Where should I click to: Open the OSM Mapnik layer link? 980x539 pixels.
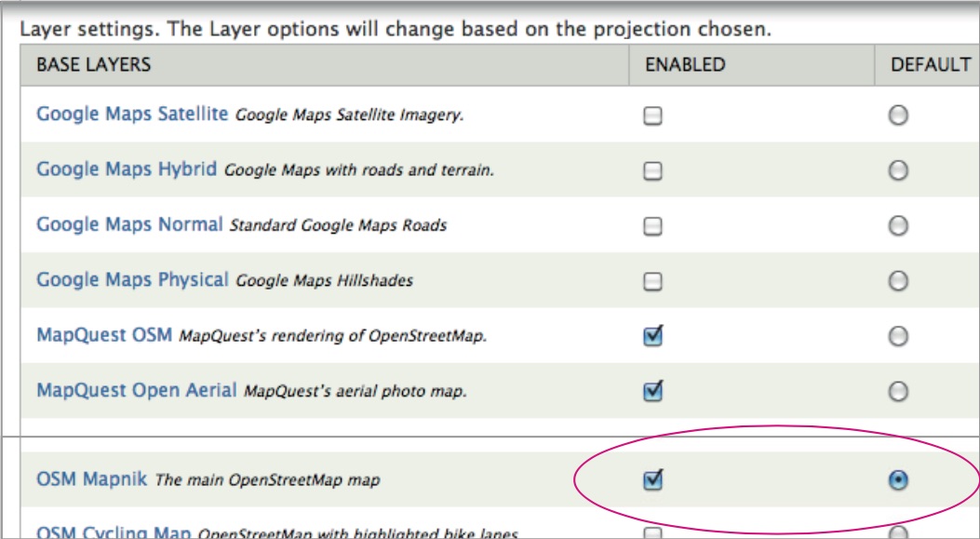pos(91,479)
